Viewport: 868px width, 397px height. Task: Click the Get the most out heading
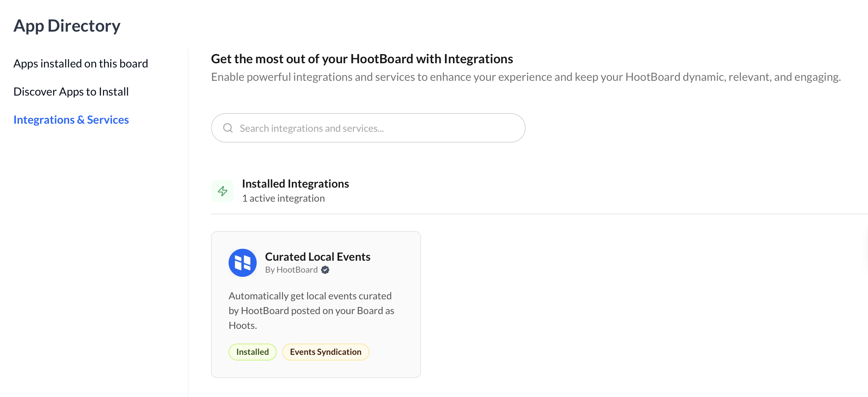point(362,59)
